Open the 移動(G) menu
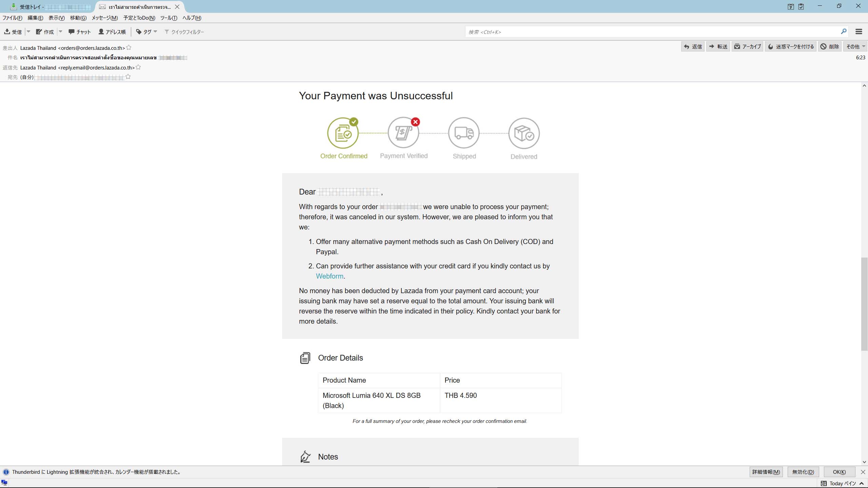 78,18
